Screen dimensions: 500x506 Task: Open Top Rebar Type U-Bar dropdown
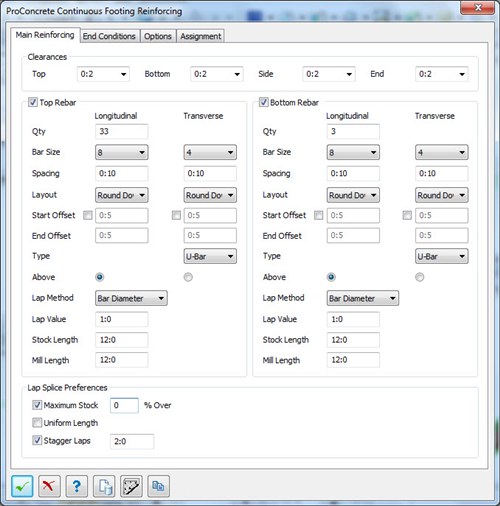pos(210,256)
